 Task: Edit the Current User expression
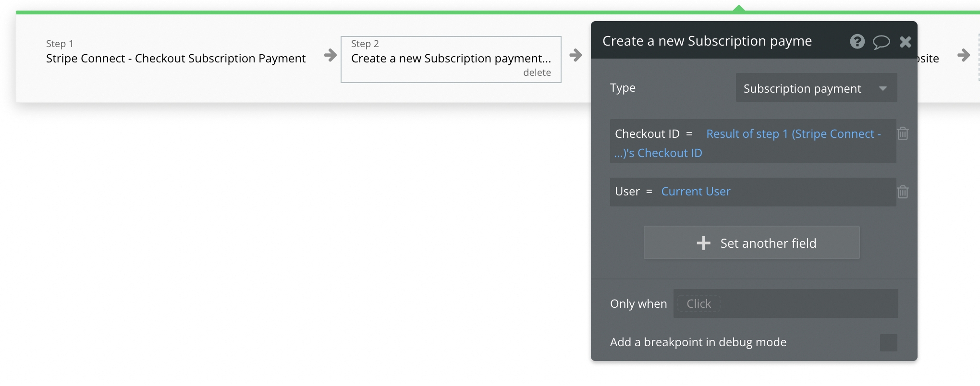click(x=696, y=192)
